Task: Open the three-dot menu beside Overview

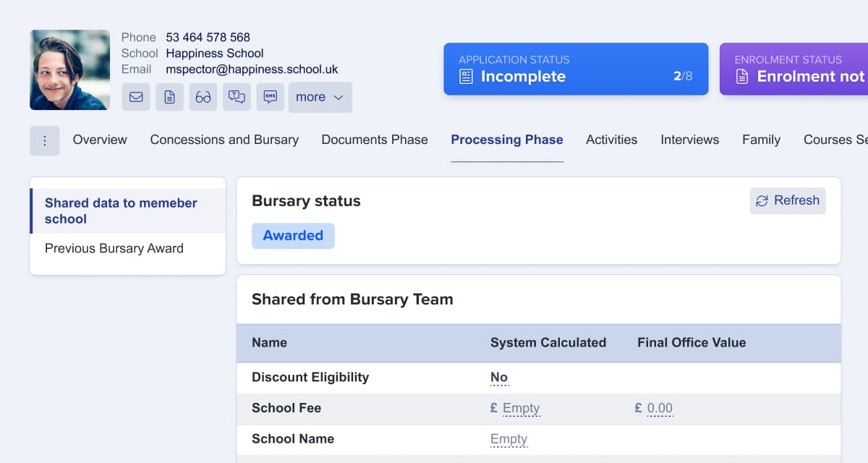Action: [x=44, y=140]
